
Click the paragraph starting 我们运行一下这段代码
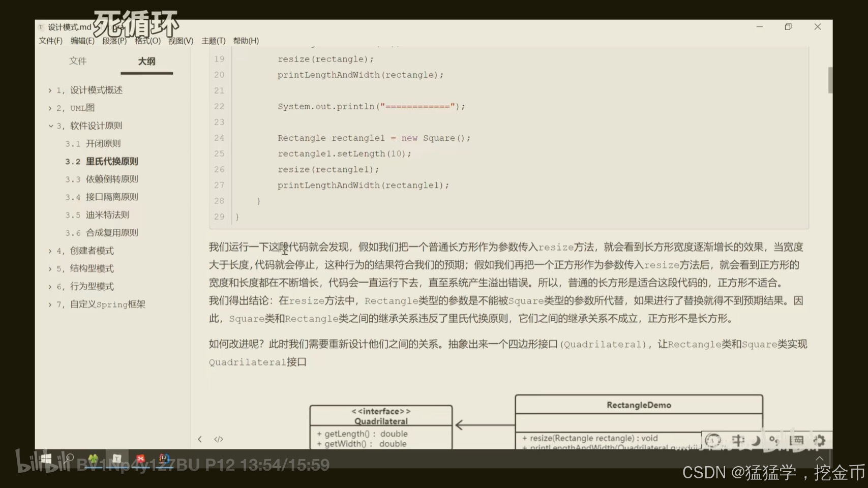506,283
